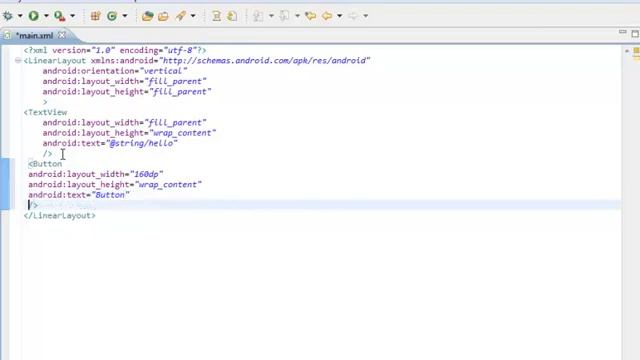Viewport: 640px width, 360px height.
Task: Click the TextView "wrap_content" value
Action: pyautogui.click(x=182, y=133)
